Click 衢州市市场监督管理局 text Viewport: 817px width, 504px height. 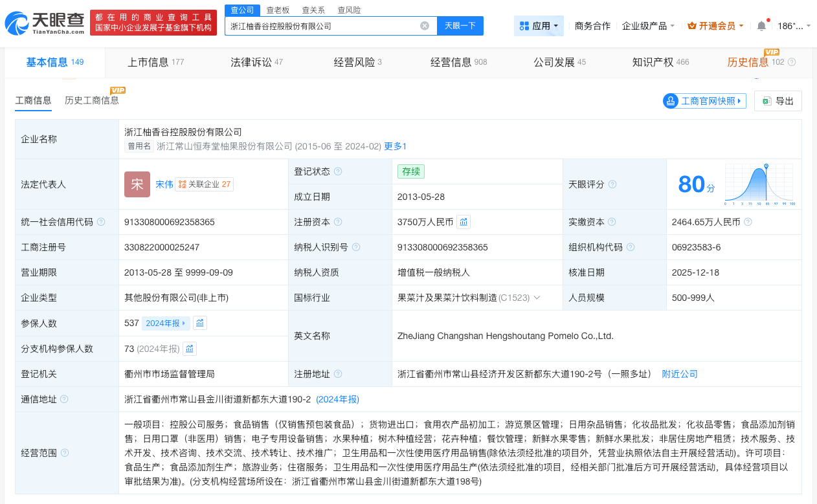click(x=170, y=374)
